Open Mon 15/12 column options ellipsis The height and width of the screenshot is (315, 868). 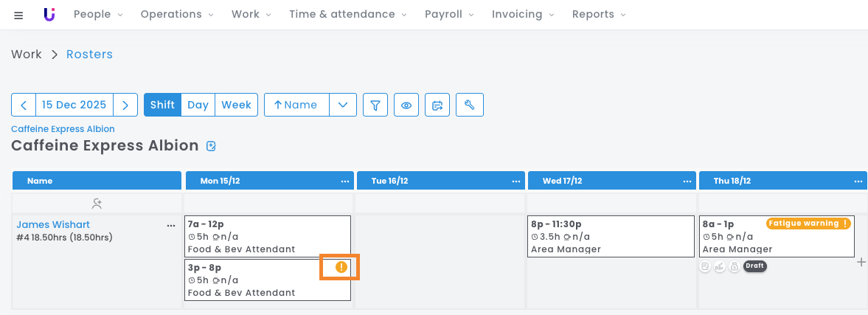[345, 181]
